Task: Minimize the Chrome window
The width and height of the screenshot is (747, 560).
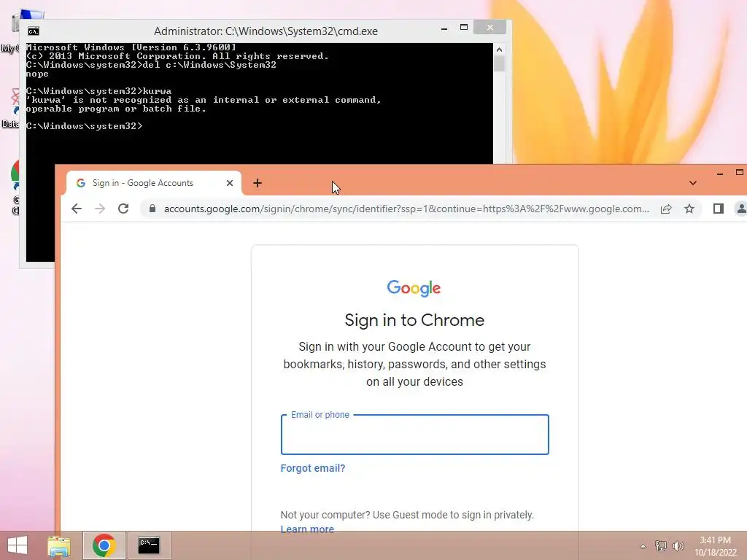Action: click(720, 174)
